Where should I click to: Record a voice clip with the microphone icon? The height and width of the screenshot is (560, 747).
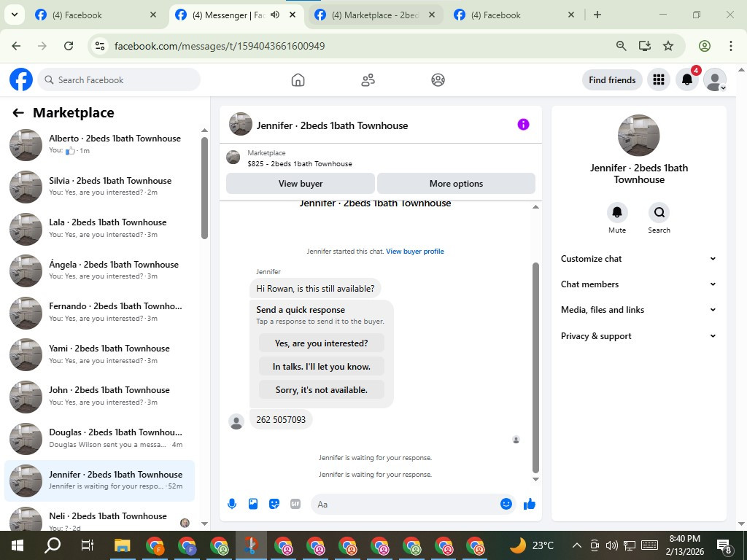232,504
